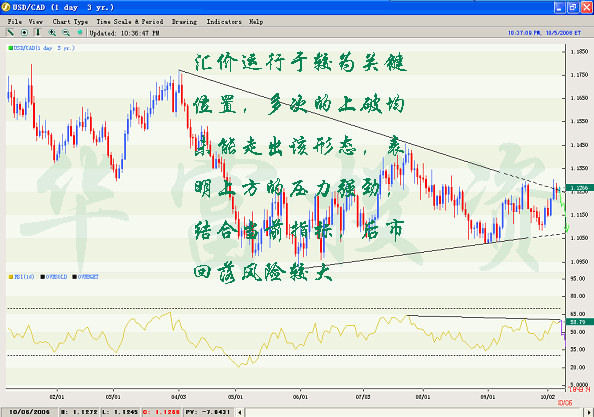Image resolution: width=594 pixels, height=417 pixels.
Task: Zoom in on the chart
Action: (x=52, y=33)
